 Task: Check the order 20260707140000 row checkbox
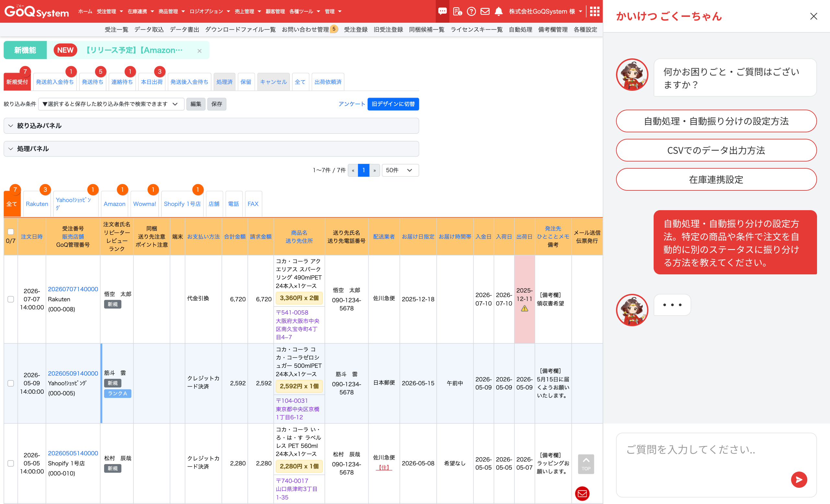pyautogui.click(x=11, y=299)
